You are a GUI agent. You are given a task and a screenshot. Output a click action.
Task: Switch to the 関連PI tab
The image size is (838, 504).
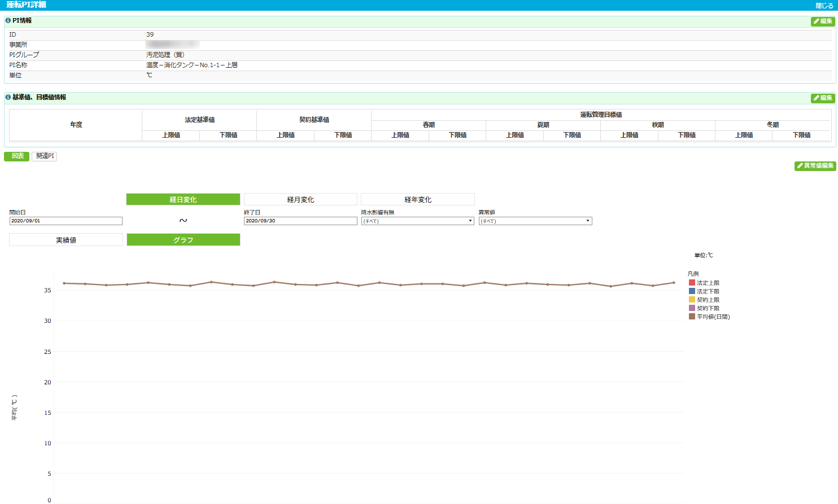tap(45, 156)
